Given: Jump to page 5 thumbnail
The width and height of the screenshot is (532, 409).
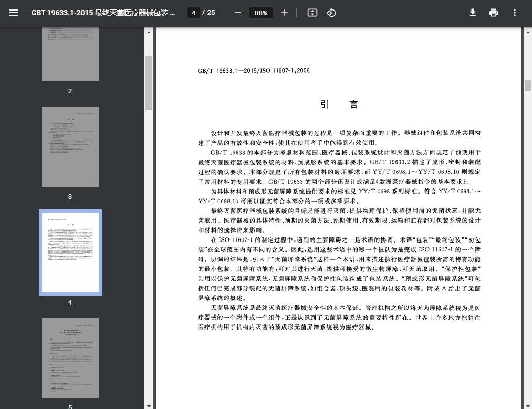Looking at the screenshot, I should tap(70, 358).
